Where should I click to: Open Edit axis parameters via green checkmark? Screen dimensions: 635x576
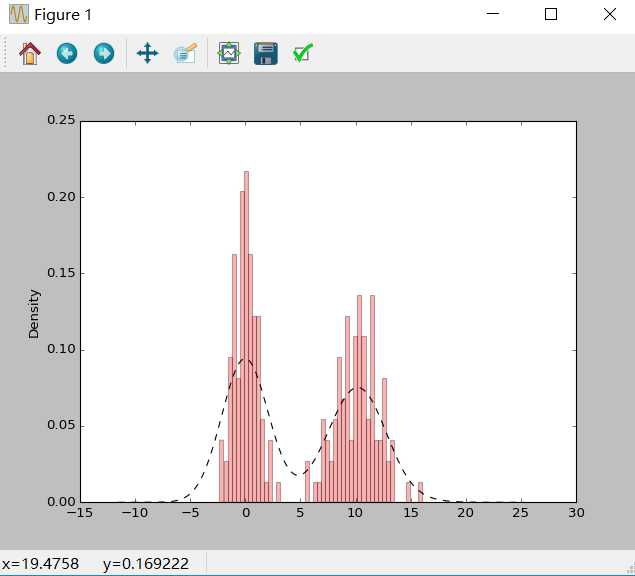(303, 53)
